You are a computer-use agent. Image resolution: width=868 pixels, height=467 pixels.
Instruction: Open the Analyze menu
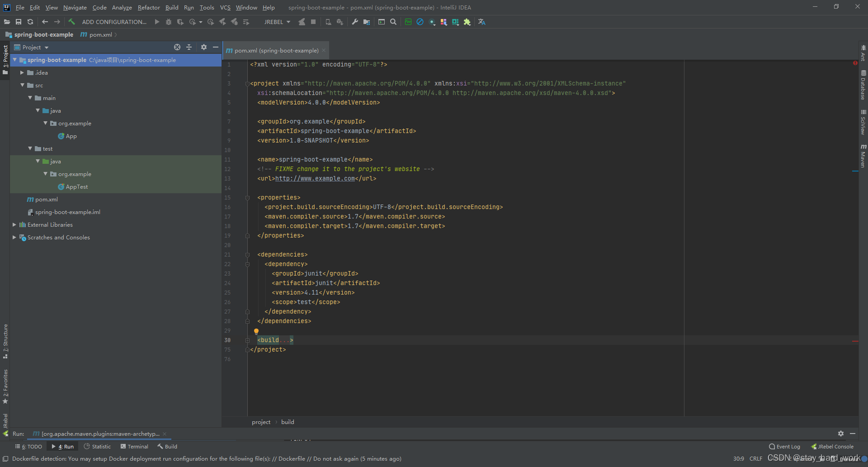122,7
